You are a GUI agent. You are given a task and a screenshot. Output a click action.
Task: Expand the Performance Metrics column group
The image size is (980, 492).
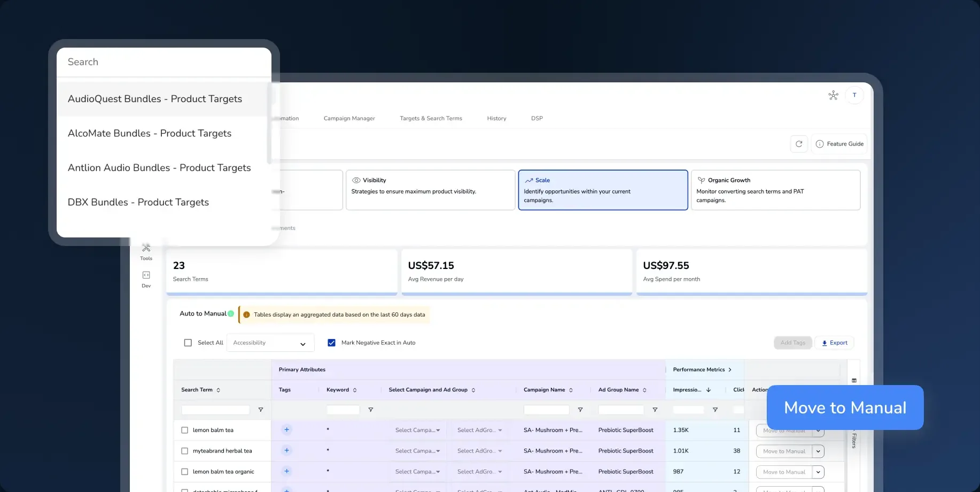[729, 370]
